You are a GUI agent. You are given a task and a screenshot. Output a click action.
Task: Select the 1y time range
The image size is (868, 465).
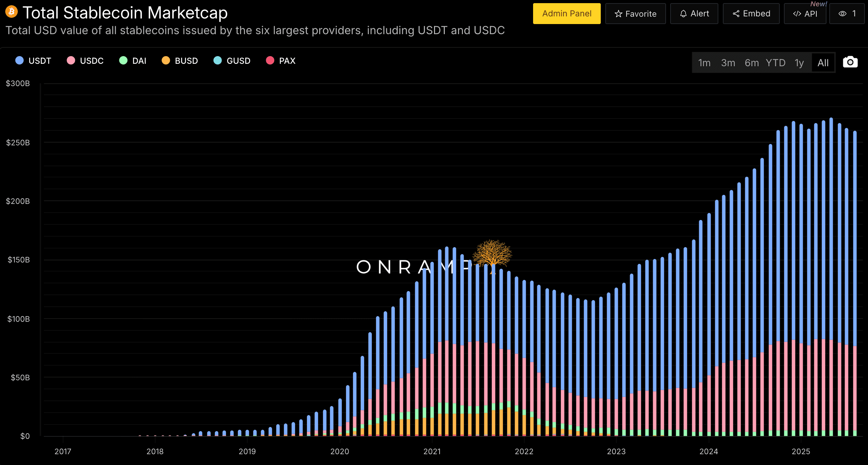tap(799, 63)
